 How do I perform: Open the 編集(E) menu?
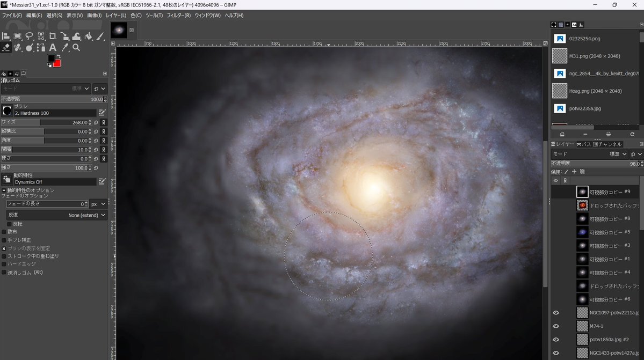34,16
